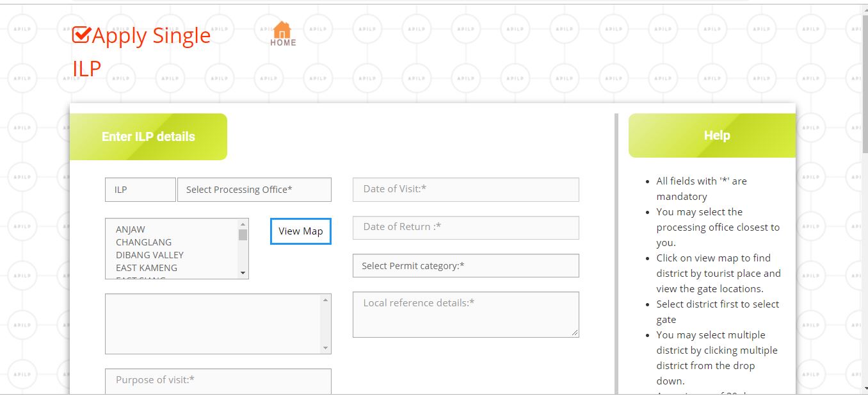
Task: Click the district list scroll-down arrow
Action: [x=243, y=273]
